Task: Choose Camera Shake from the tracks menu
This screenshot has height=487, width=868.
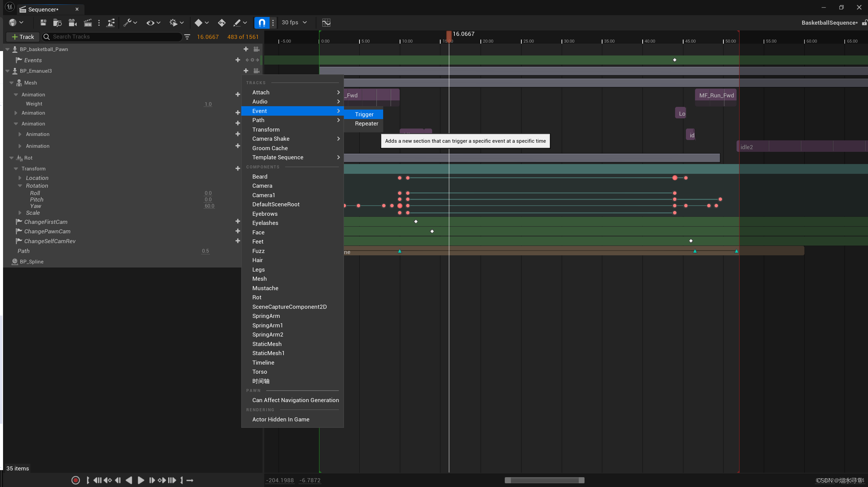Action: pyautogui.click(x=271, y=139)
